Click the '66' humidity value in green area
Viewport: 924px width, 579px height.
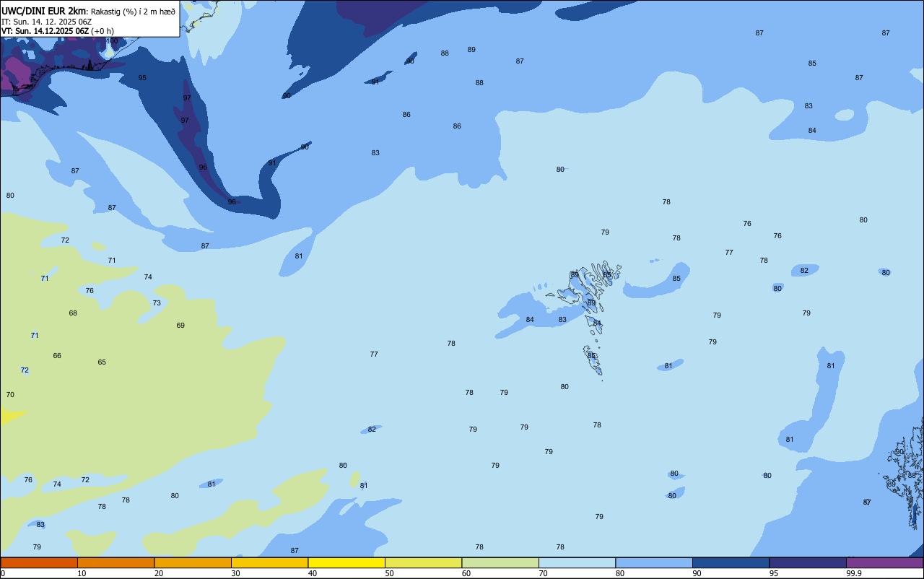coord(57,356)
